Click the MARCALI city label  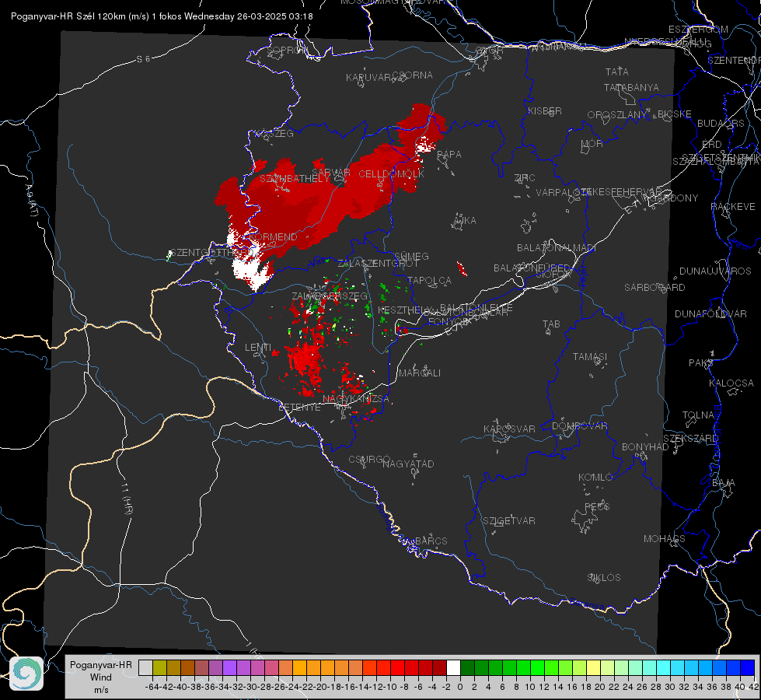click(x=420, y=373)
